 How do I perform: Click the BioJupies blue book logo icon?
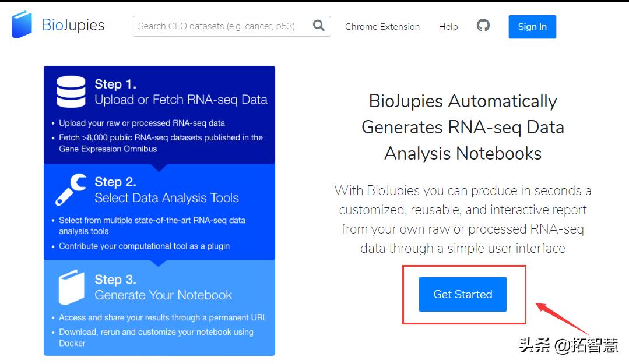[22, 25]
